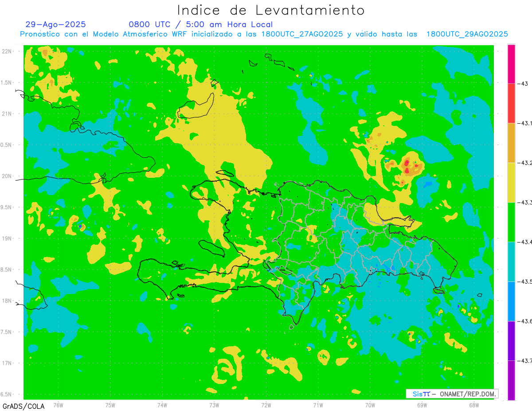
Task: Click the '70W' longitude label
Action: [370, 405]
